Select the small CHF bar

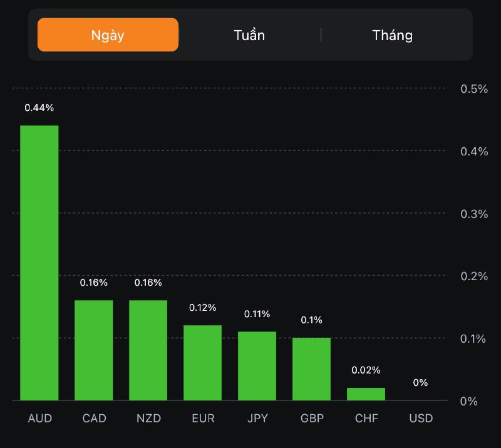pyautogui.click(x=366, y=393)
